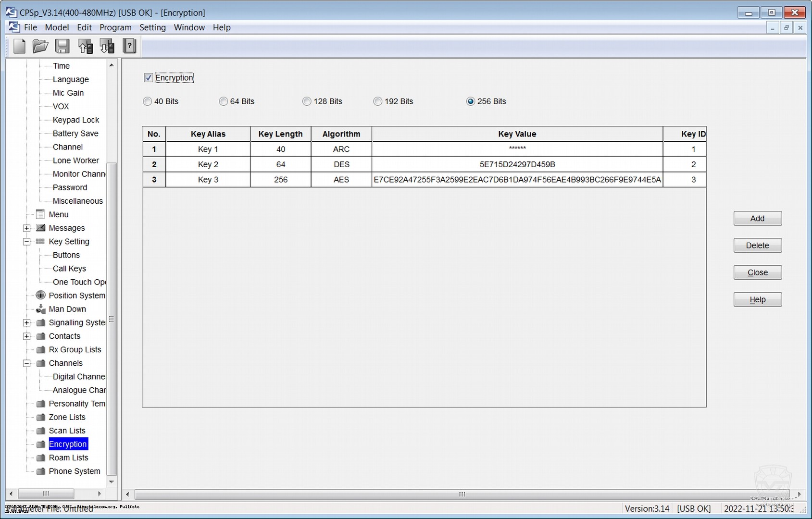Viewport: 812px width, 519px height.
Task: Click the New file toolbar icon
Action: [19, 46]
